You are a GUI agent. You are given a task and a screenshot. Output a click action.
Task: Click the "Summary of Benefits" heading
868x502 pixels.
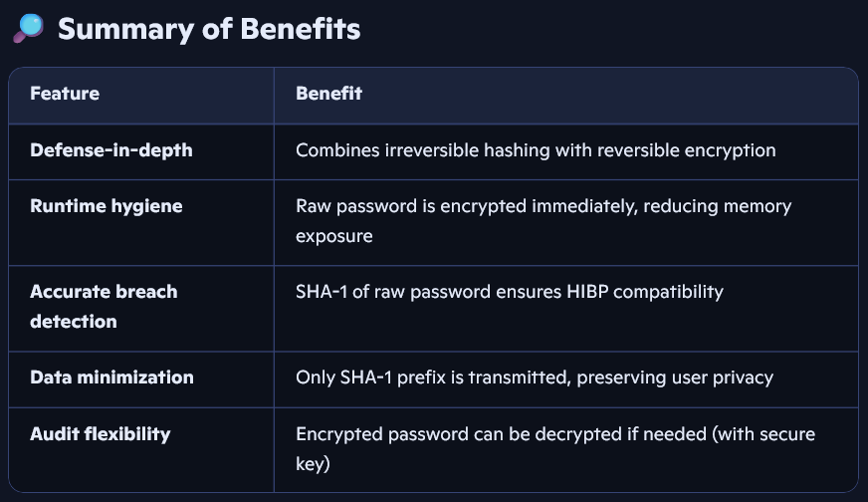pyautogui.click(x=209, y=29)
